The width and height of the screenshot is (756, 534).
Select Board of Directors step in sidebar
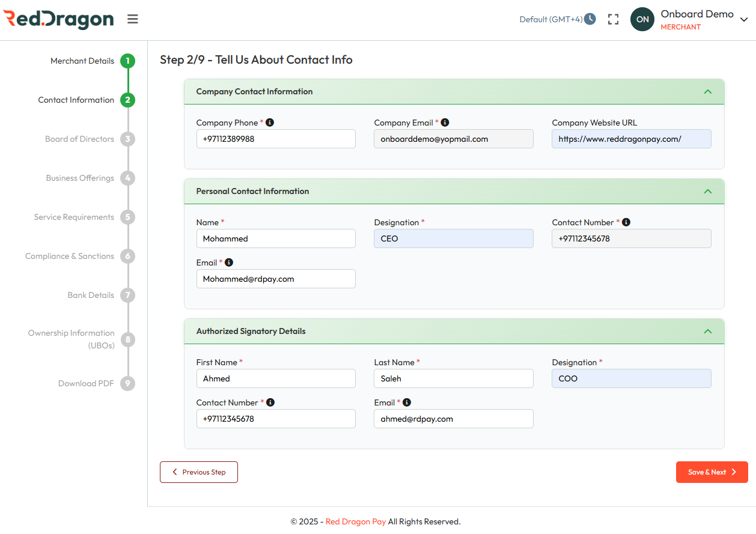tap(79, 139)
